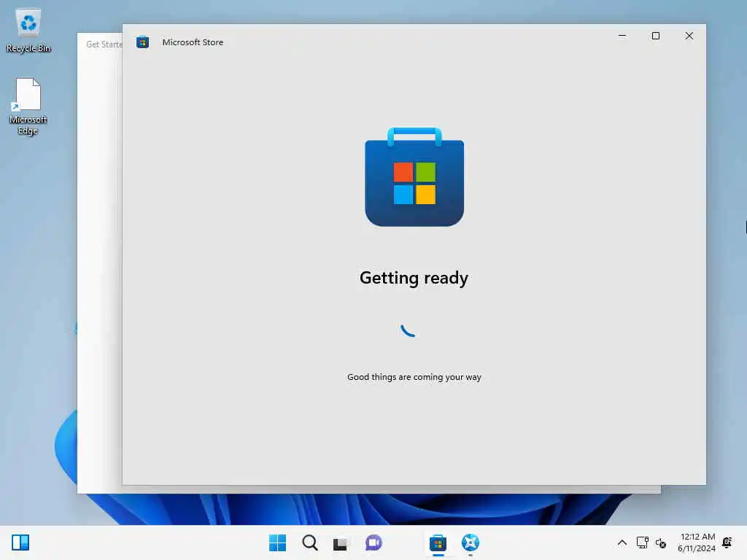This screenshot has width=747, height=560.
Task: Click the large Microsoft Store bag logo
Action: tap(414, 176)
